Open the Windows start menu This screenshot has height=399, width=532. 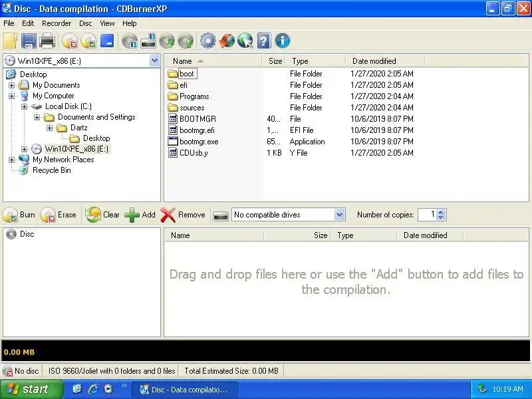31,389
